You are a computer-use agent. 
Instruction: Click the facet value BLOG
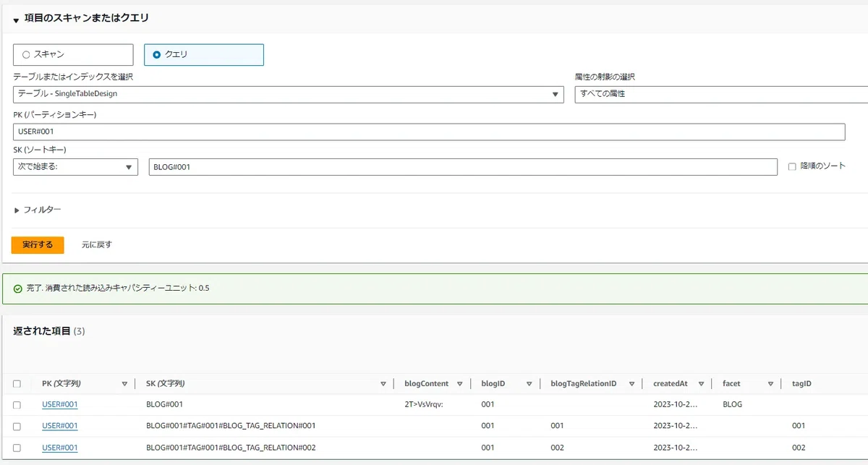click(x=732, y=405)
